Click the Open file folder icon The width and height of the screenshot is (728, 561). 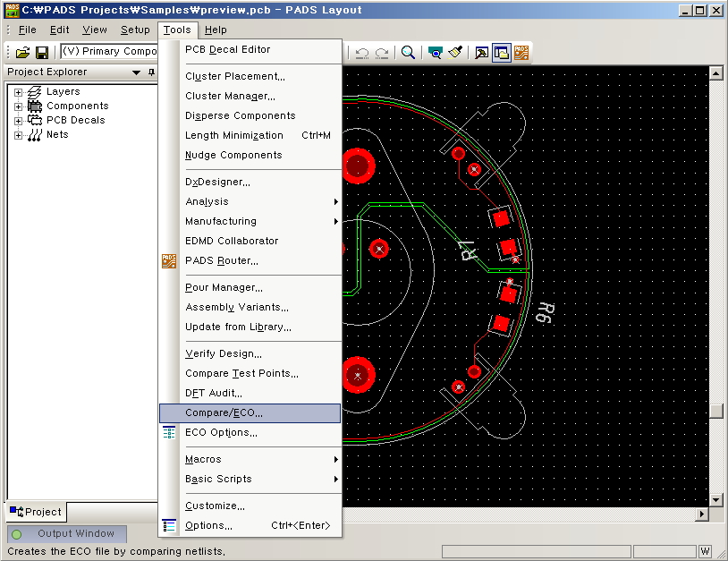[22, 53]
